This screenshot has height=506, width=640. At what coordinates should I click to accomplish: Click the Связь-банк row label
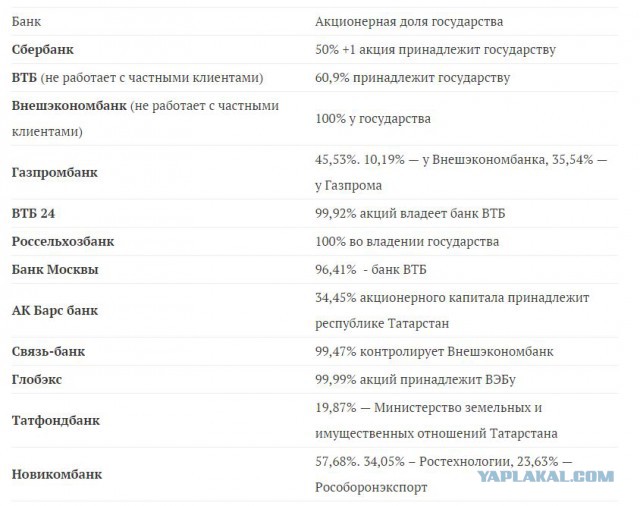coord(48,352)
